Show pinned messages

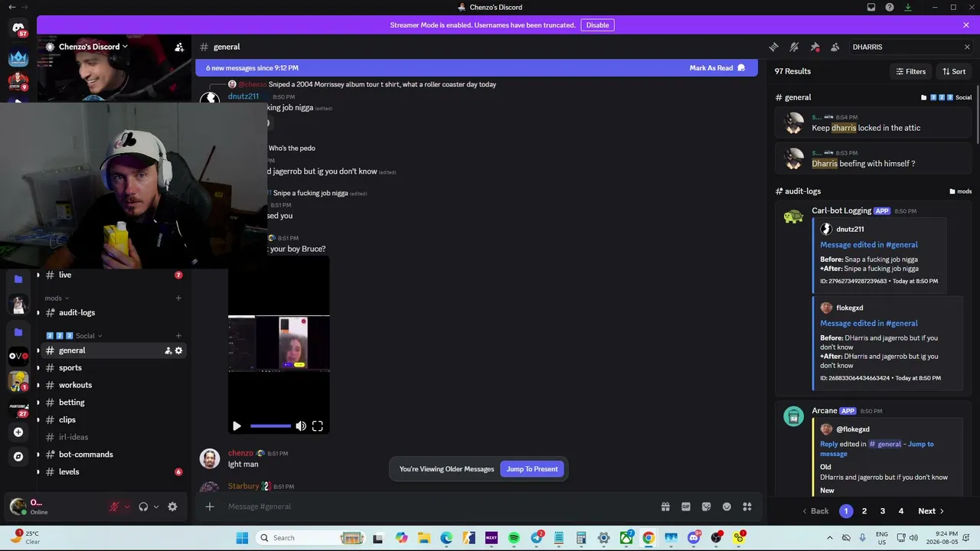point(815,47)
